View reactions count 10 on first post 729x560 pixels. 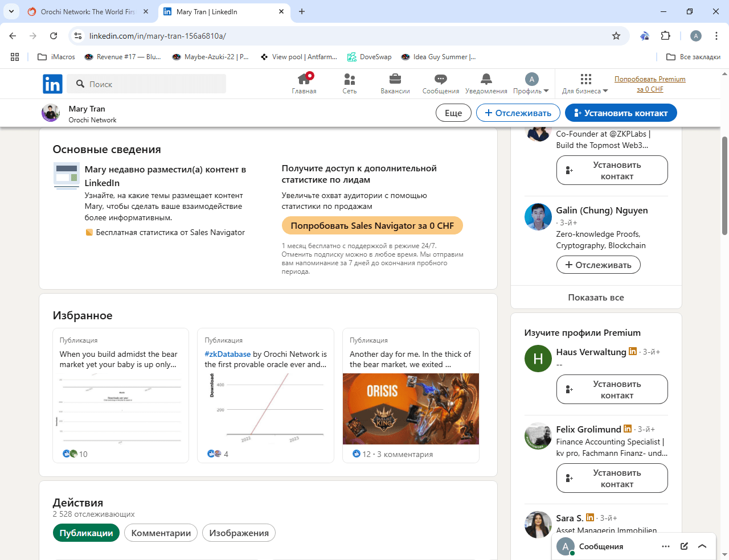[x=75, y=454]
